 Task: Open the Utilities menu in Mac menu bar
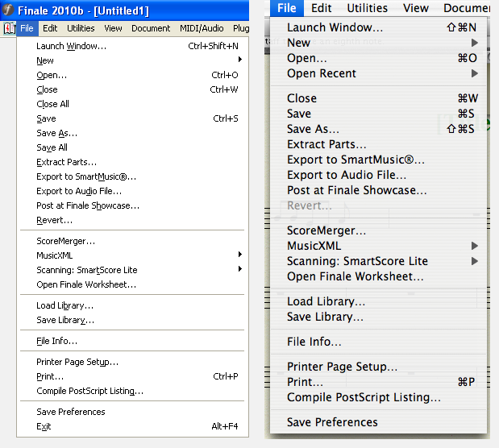[x=367, y=8]
